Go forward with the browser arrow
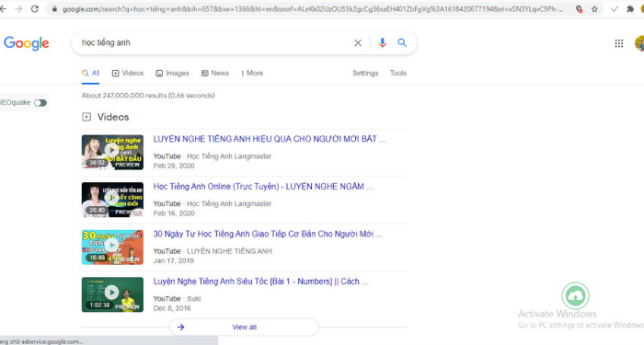The height and width of the screenshot is (345, 644). pos(18,8)
